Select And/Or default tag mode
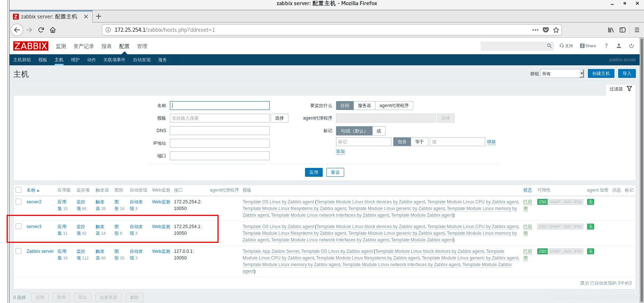The image size is (644, 303). (x=354, y=131)
